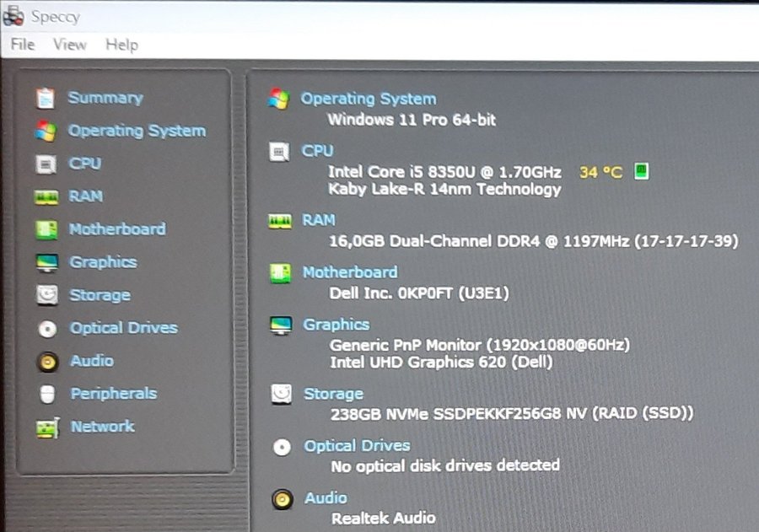Go to Network in the sidebar
The width and height of the screenshot is (759, 532).
click(102, 427)
